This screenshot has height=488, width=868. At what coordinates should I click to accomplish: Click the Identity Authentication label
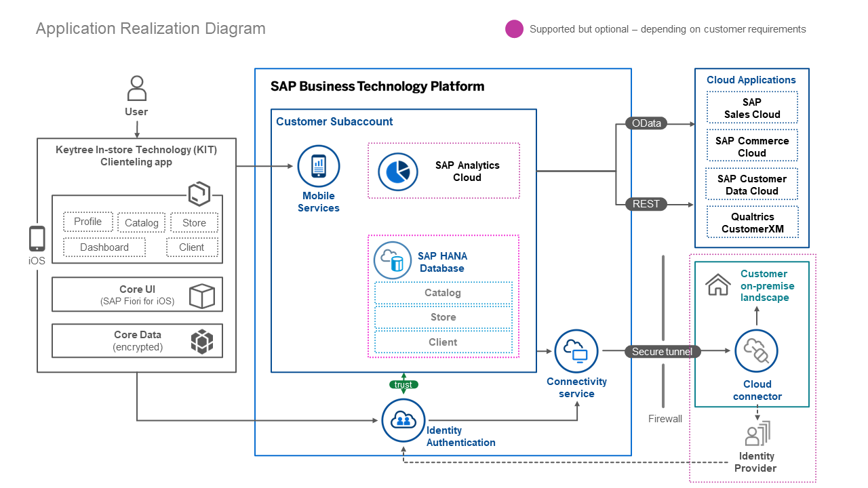tap(461, 436)
